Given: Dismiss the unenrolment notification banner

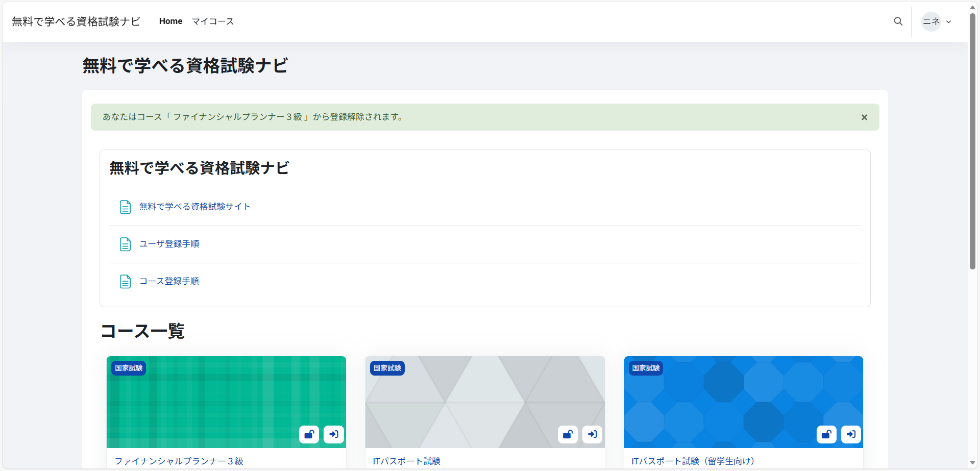Looking at the screenshot, I should click(864, 117).
